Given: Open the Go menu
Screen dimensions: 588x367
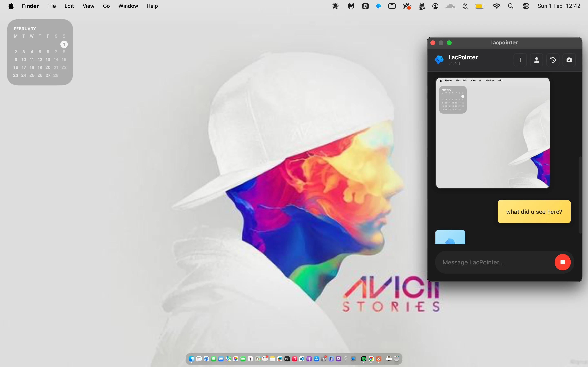Looking at the screenshot, I should coord(106,6).
